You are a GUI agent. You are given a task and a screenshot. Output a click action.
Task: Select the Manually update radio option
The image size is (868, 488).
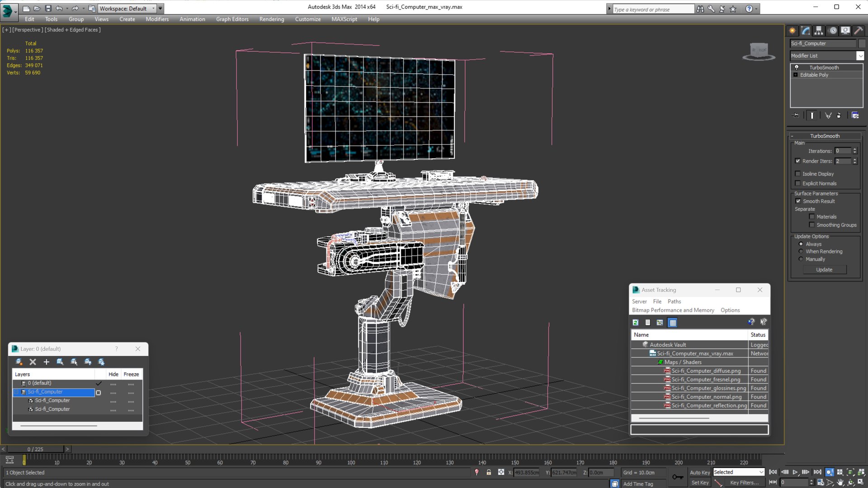click(x=801, y=259)
